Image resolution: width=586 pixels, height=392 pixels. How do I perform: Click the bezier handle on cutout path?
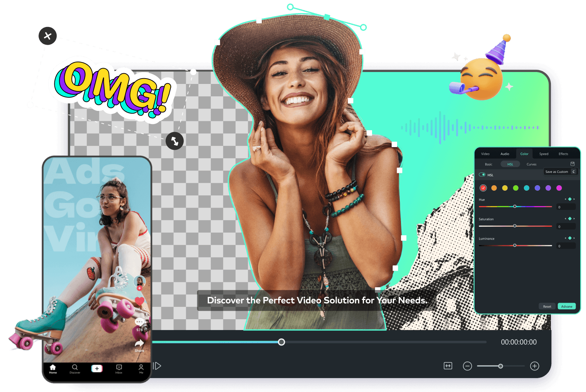click(327, 17)
